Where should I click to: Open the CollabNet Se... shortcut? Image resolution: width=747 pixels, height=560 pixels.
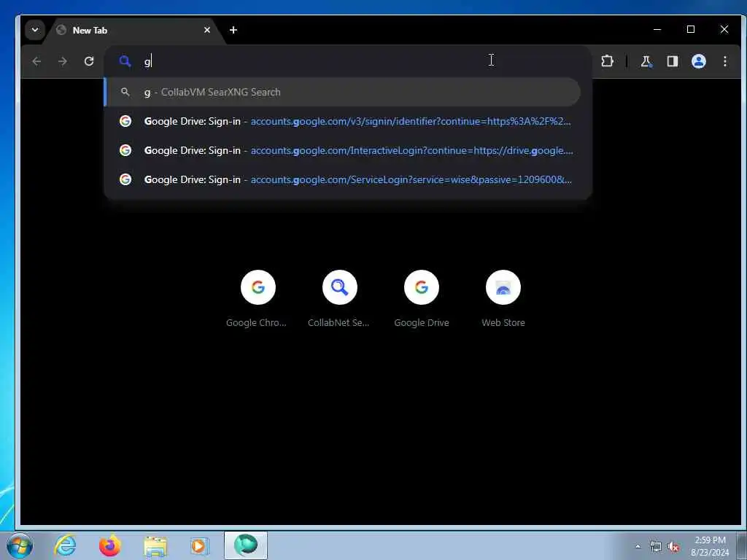coord(339,298)
